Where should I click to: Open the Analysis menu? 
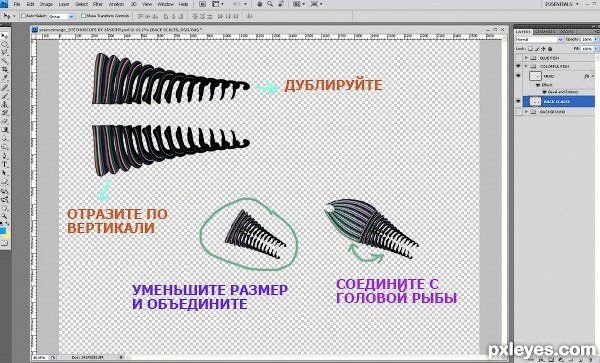point(116,4)
